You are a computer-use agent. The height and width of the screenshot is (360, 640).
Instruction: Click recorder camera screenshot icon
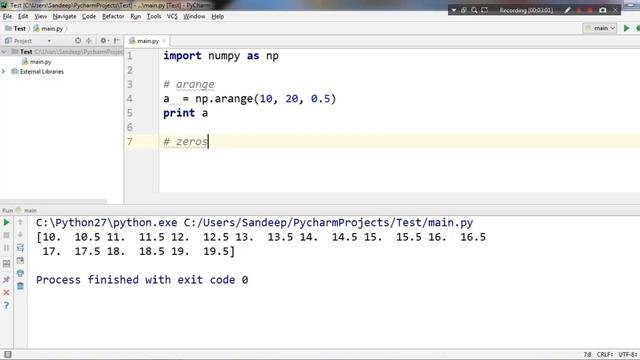coord(602,10)
